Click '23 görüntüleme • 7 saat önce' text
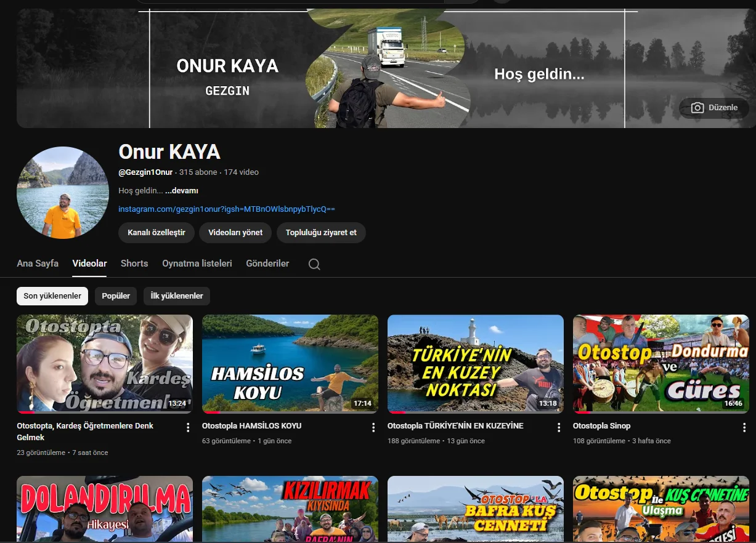Viewport: 756px width, 543px height. pyautogui.click(x=62, y=452)
